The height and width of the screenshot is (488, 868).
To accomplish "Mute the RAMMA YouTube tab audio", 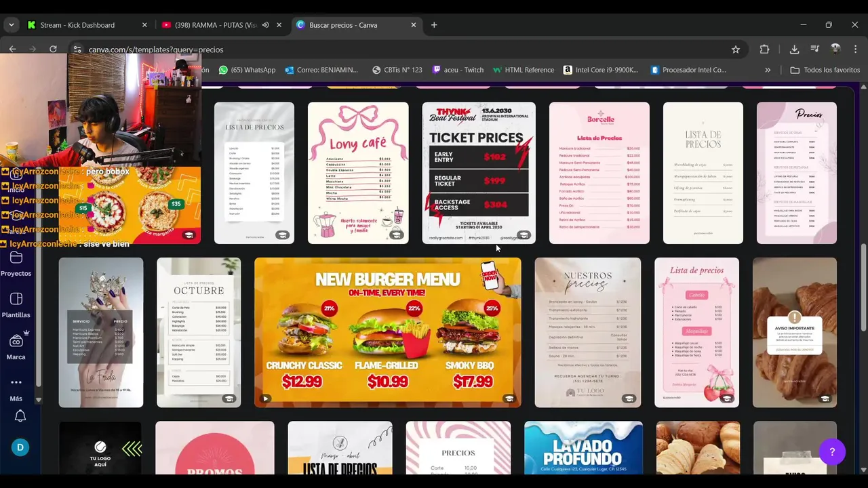I will (266, 25).
